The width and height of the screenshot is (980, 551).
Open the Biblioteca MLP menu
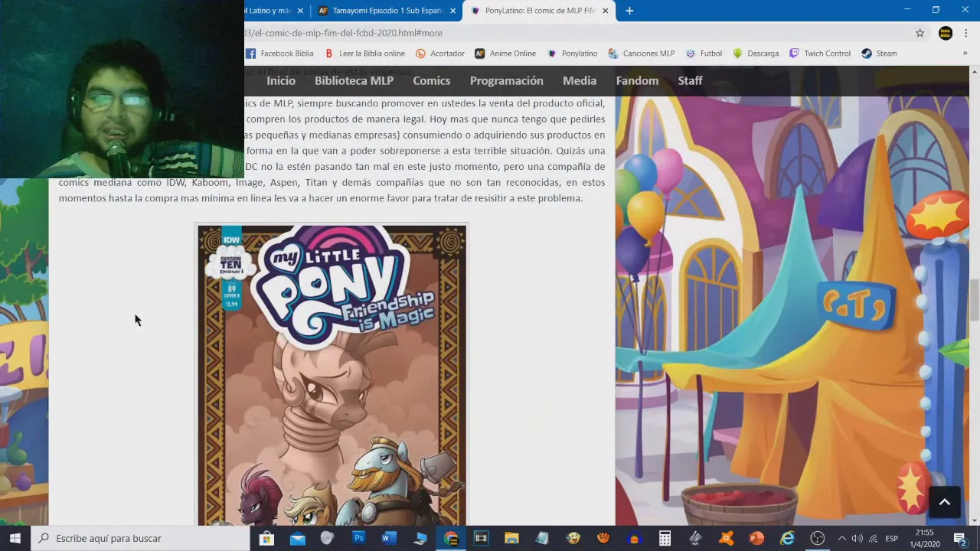point(354,80)
